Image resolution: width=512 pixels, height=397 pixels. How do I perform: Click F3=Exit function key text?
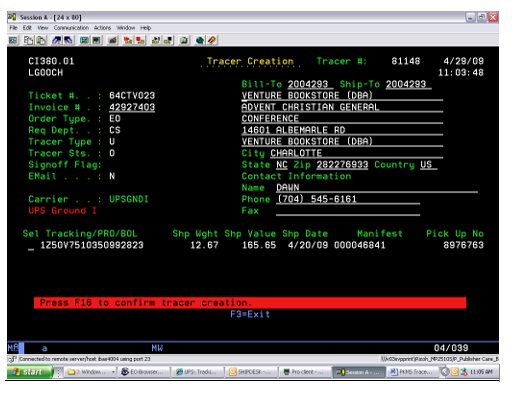tap(250, 314)
